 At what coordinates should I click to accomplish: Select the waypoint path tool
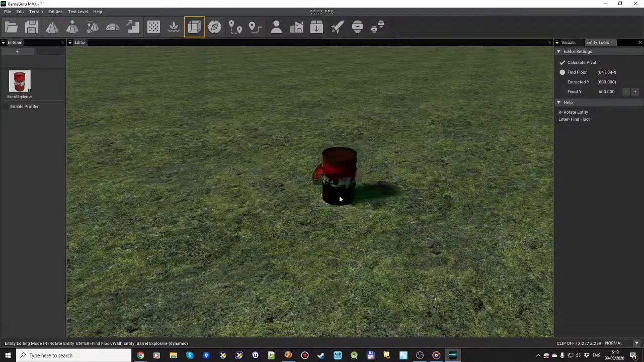point(256,27)
